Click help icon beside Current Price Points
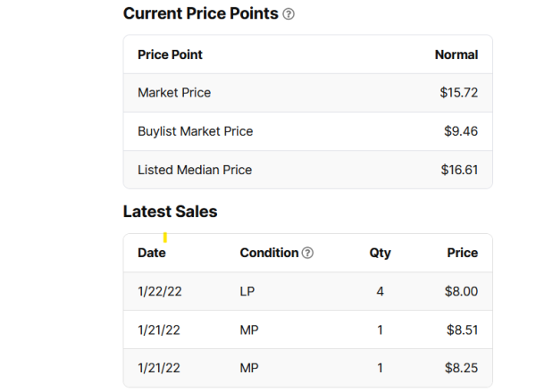Image resolution: width=536 pixels, height=392 pixels. (x=289, y=14)
